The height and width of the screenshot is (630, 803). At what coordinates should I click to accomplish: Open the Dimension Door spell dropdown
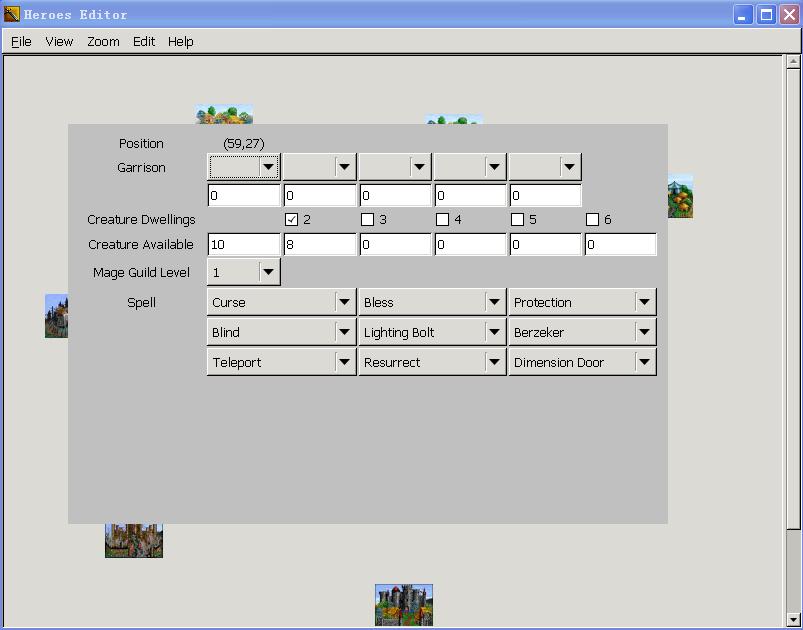coord(582,362)
